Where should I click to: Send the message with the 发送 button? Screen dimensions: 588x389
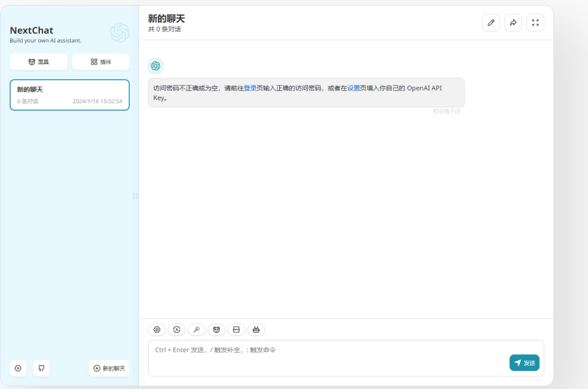[524, 363]
